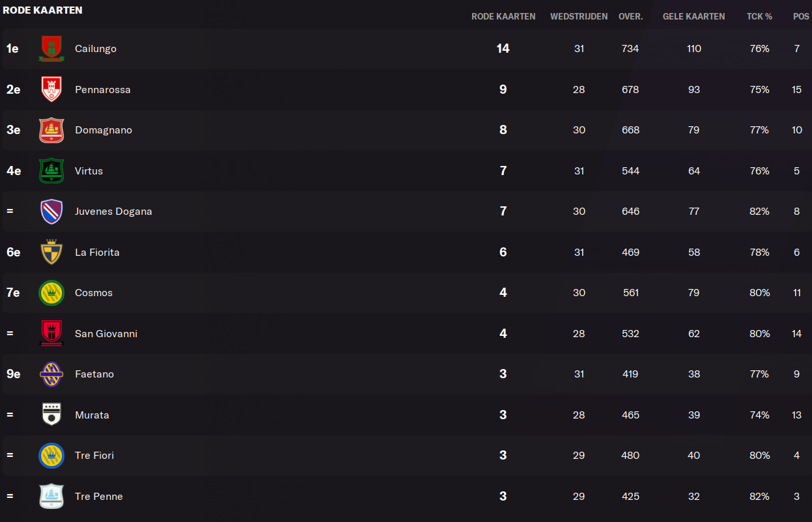Select the Cosmos round badge

[51, 293]
